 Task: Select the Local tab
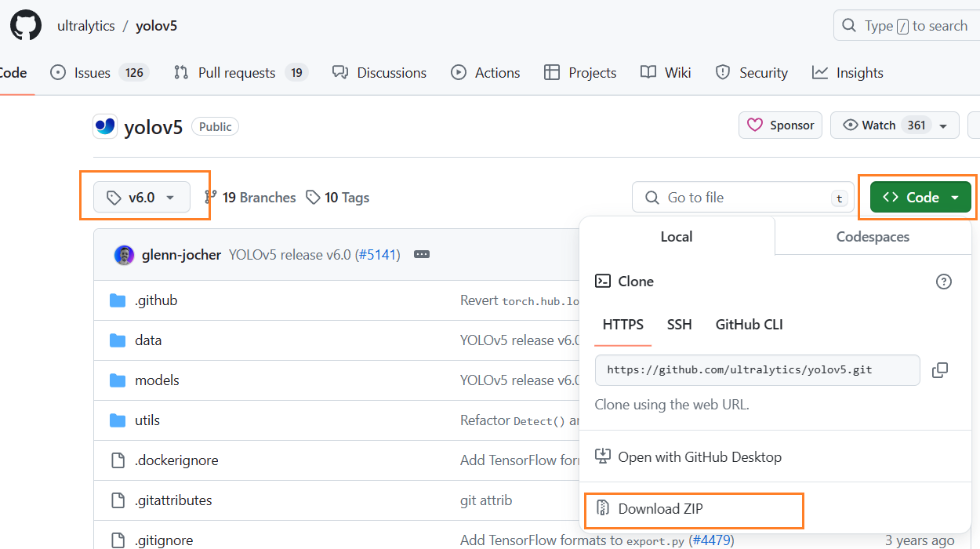(677, 237)
